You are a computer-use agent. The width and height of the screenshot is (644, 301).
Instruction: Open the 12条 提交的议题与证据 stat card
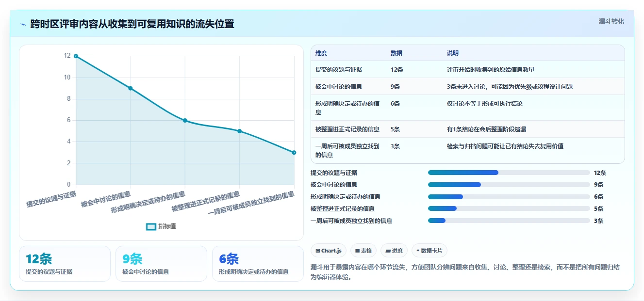(65, 264)
